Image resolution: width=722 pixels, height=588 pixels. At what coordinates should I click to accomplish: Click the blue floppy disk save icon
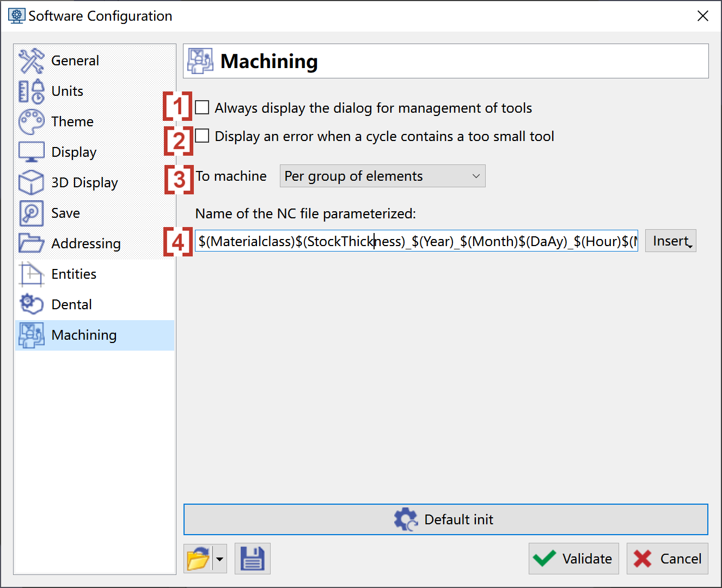[x=252, y=559]
